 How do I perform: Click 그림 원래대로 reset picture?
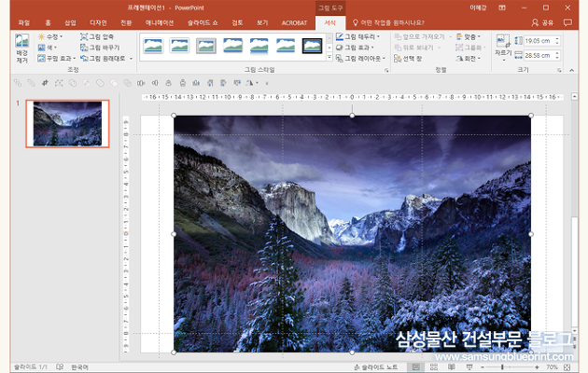103,59
